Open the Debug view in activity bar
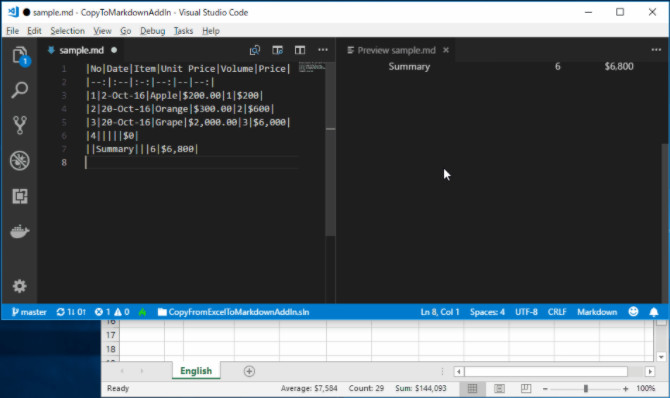 click(x=20, y=161)
